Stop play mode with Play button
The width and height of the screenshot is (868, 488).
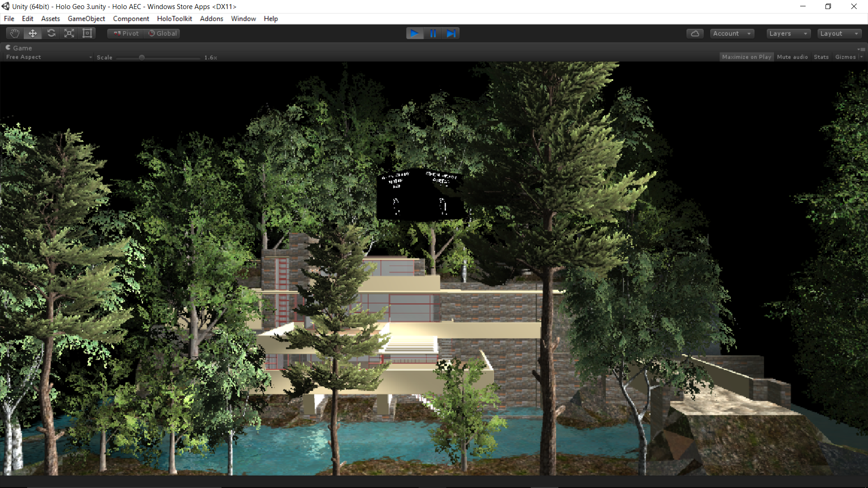(415, 33)
